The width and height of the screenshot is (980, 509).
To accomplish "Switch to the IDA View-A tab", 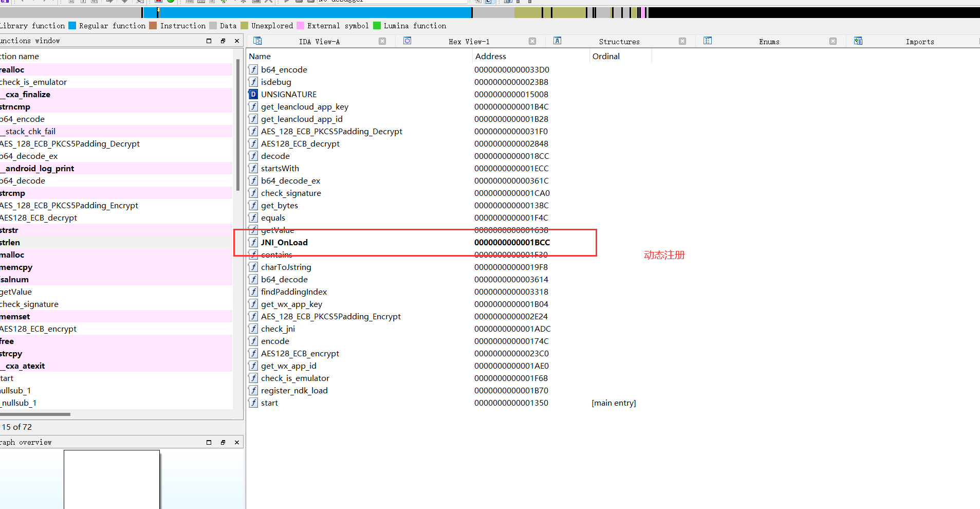I will [319, 42].
